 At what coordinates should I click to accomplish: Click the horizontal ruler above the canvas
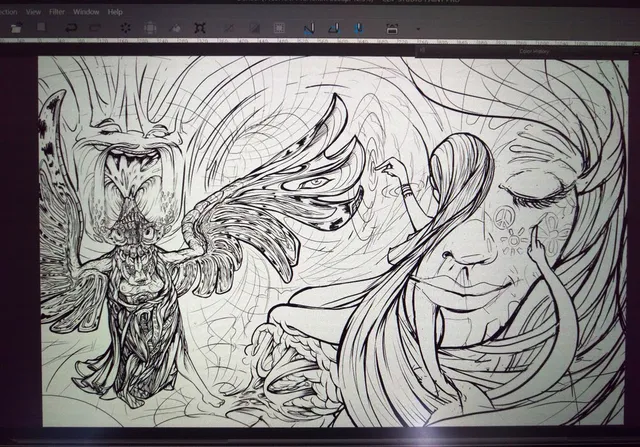(x=320, y=41)
